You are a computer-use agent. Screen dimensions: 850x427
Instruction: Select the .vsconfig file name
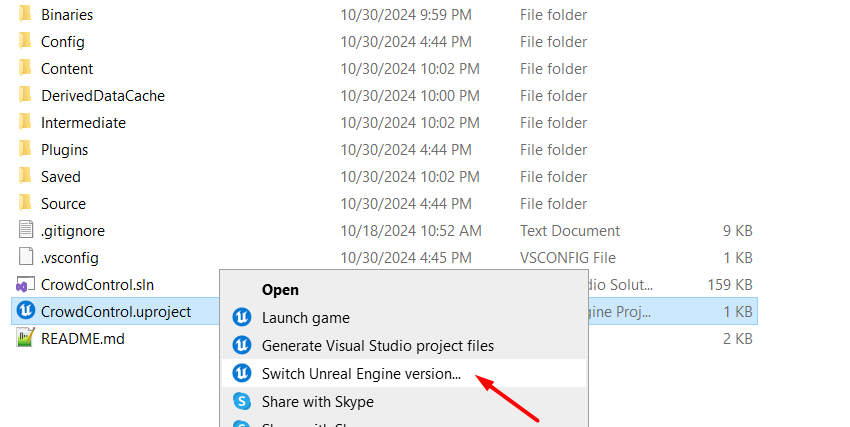tap(69, 257)
